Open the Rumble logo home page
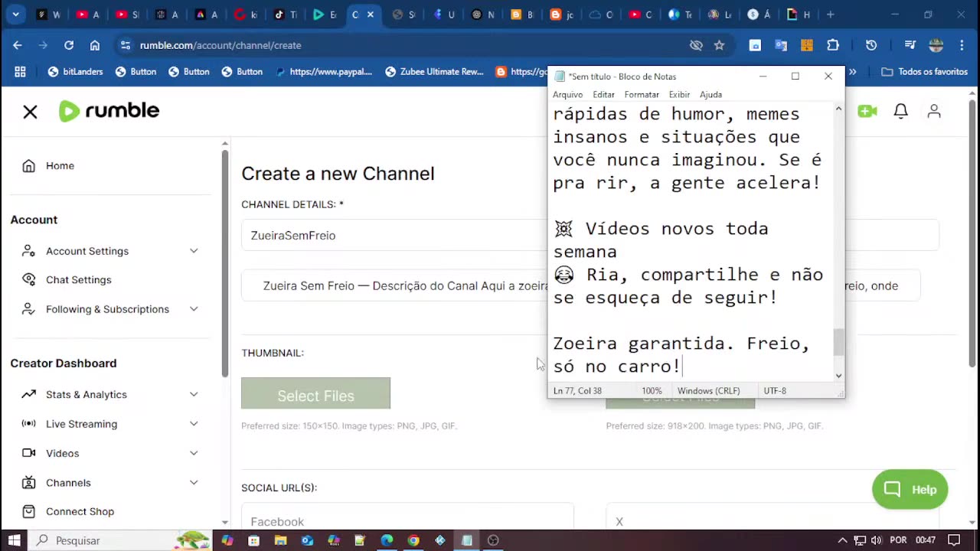 click(x=109, y=111)
